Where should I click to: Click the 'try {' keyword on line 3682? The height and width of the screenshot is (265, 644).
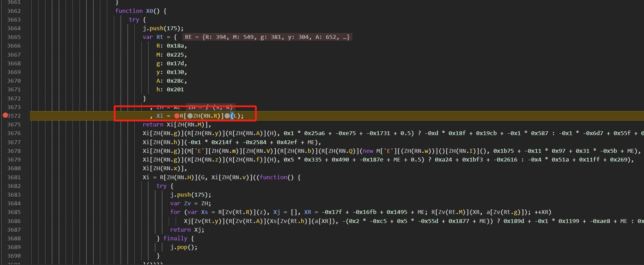(165, 186)
